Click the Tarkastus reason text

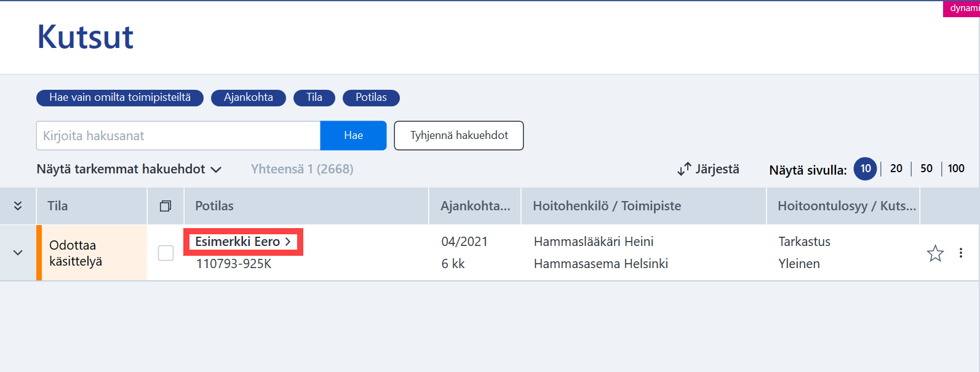coord(804,242)
